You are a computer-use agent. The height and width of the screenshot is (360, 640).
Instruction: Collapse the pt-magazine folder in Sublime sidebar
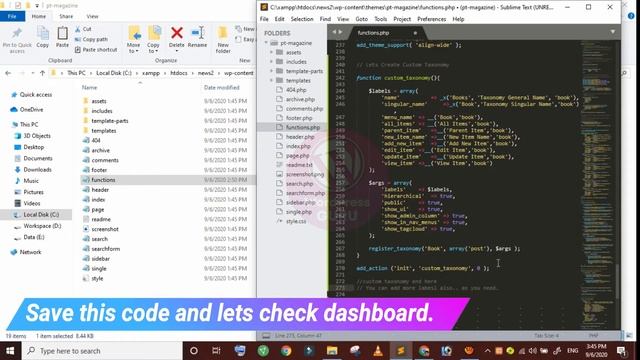pos(267,43)
